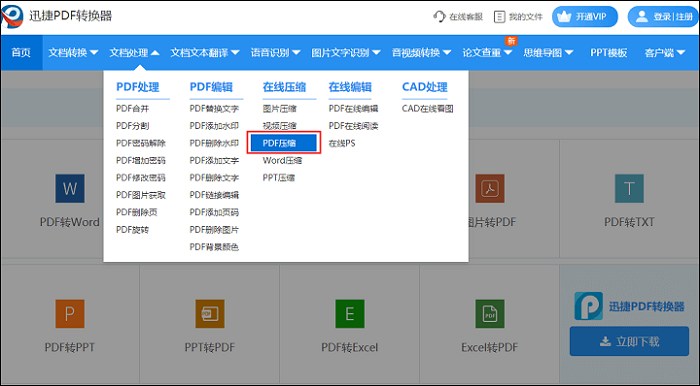Choose PDF旋转 from the menu
Image resolution: width=700 pixels, height=386 pixels.
133,229
